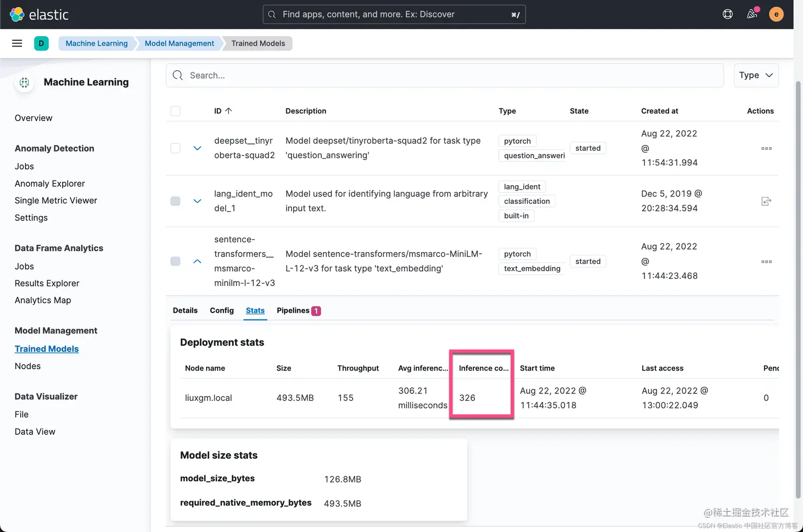Open Anomaly Detection Jobs
This screenshot has width=803, height=532.
click(24, 166)
